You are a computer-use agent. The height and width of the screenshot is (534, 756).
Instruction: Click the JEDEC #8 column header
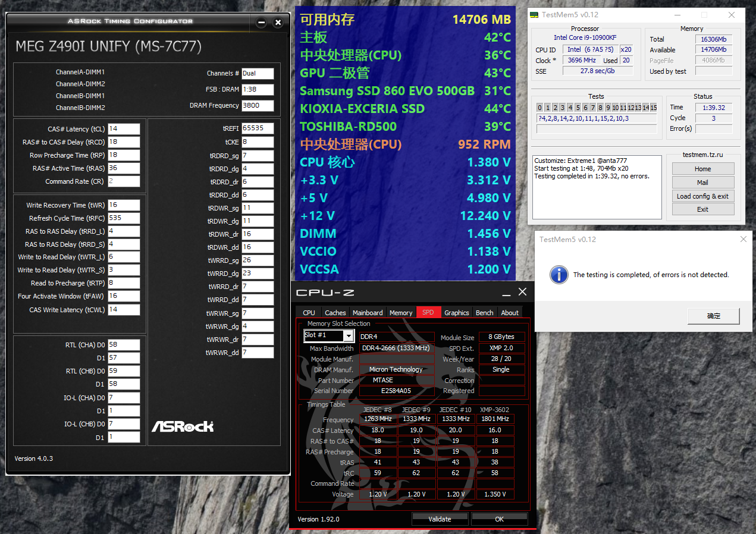(x=377, y=410)
